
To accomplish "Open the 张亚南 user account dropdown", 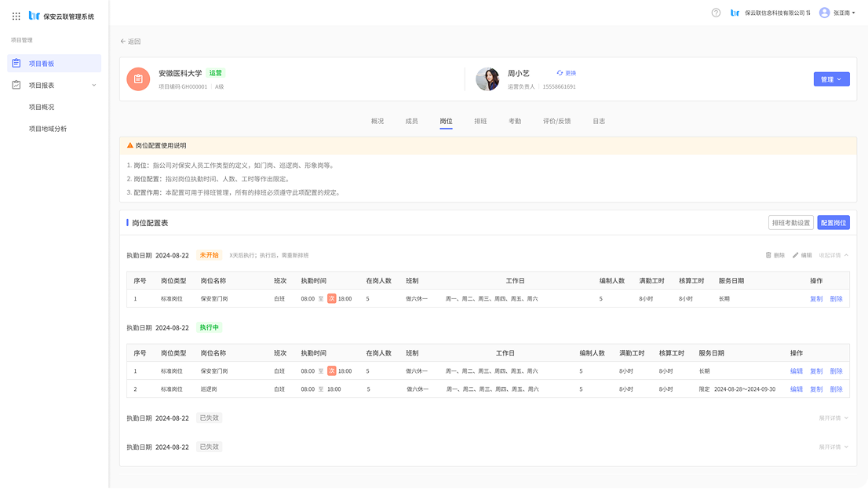I will (x=837, y=13).
